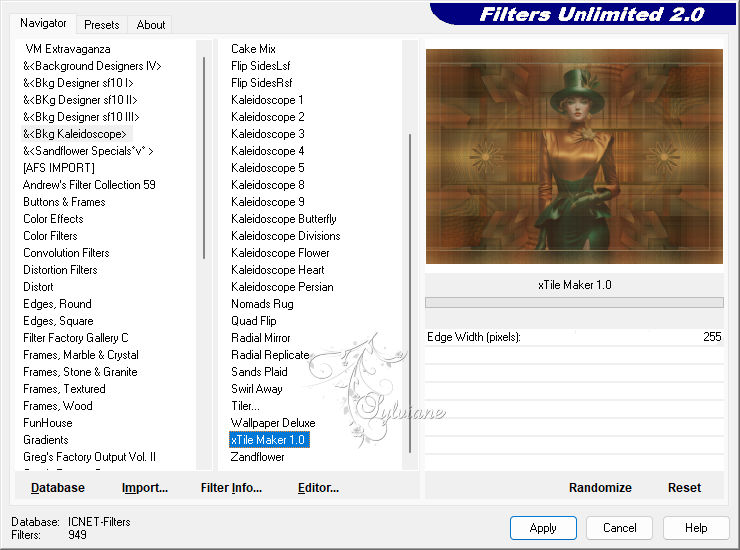The image size is (740, 550).
Task: Select Convolution Filters category
Action: (67, 253)
